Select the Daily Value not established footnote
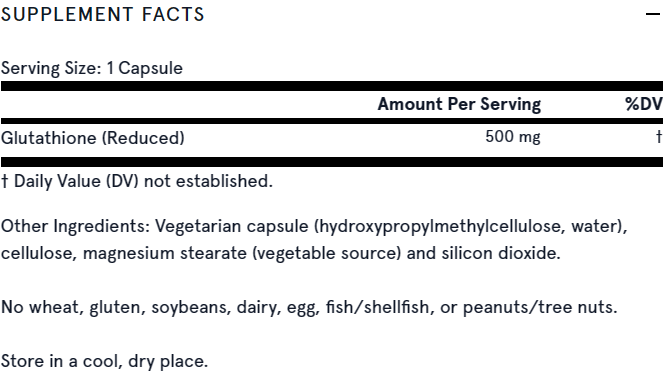Screen dimensions: 665x381 coord(137,181)
